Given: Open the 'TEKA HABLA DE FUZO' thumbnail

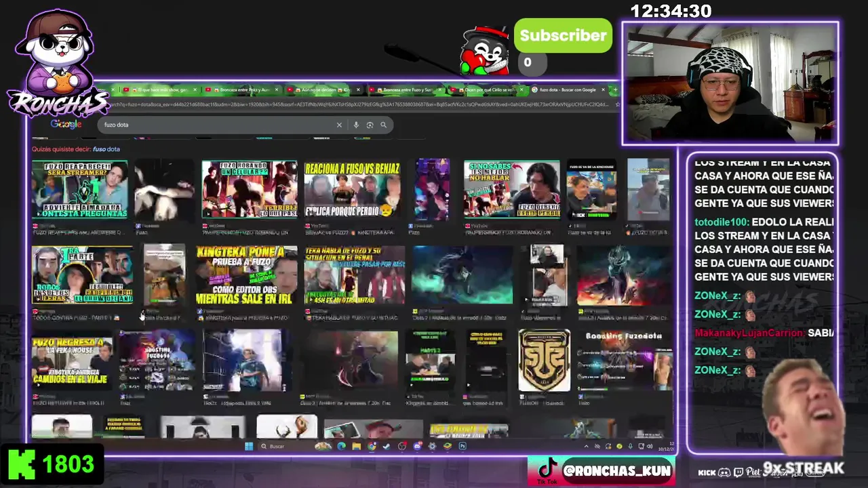Looking at the screenshot, I should point(355,275).
